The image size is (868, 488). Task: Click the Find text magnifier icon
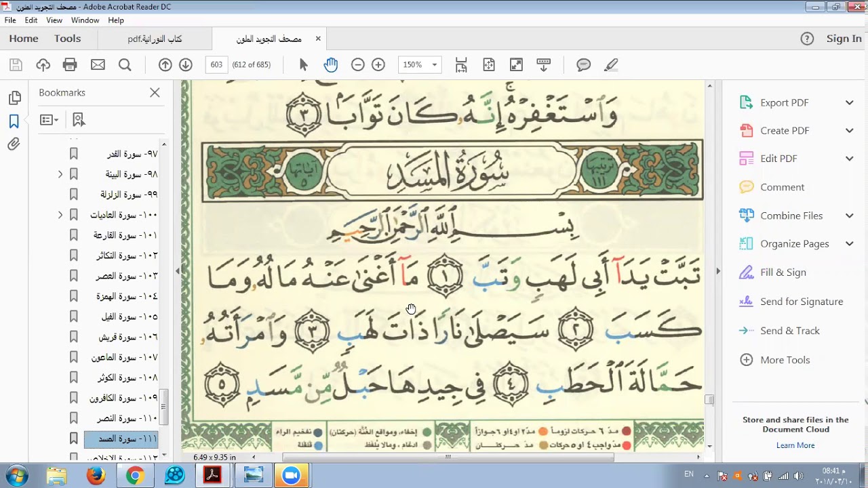[x=125, y=65]
